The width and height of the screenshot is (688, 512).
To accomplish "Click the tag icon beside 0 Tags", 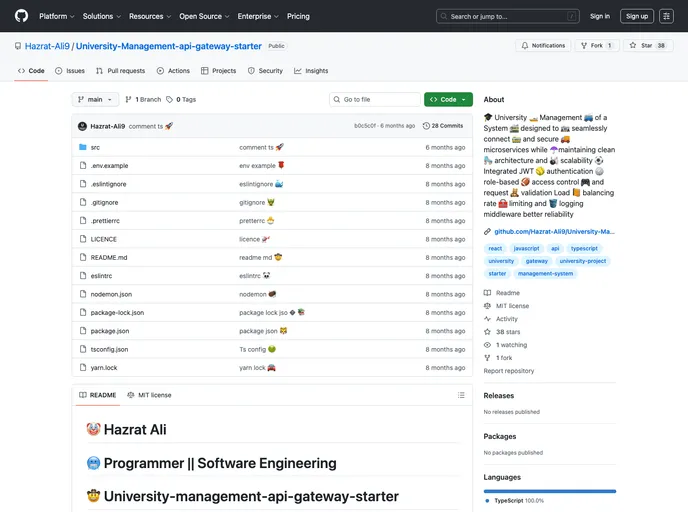I will (x=169, y=100).
